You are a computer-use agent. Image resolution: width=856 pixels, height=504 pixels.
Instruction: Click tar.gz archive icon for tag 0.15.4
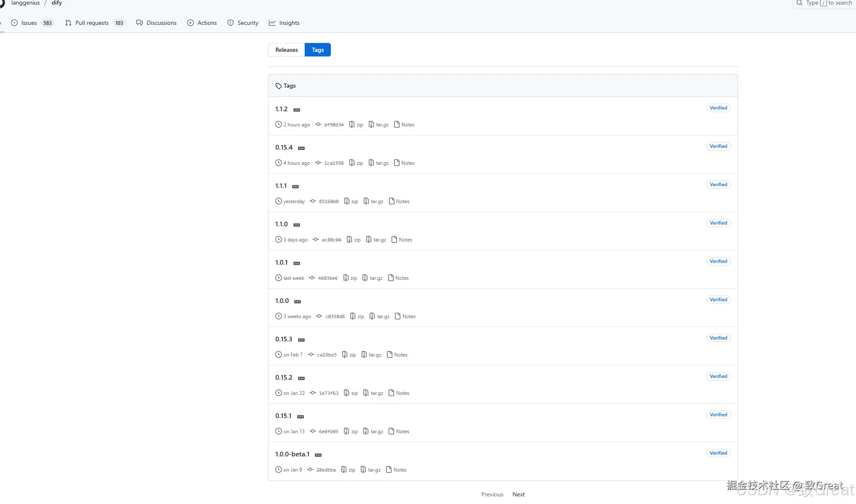pyautogui.click(x=371, y=163)
